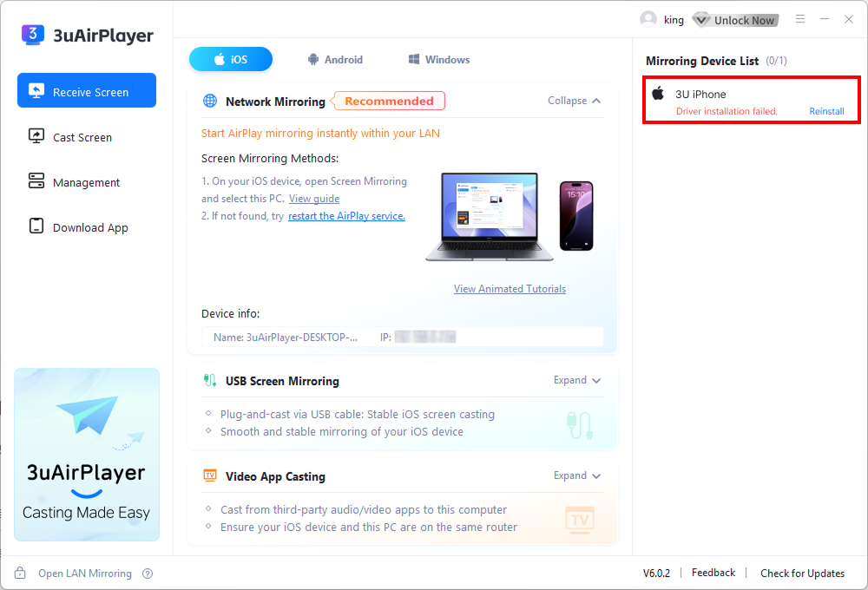Click the help icon beside Open LAN Mirroring
868x590 pixels.
[148, 574]
